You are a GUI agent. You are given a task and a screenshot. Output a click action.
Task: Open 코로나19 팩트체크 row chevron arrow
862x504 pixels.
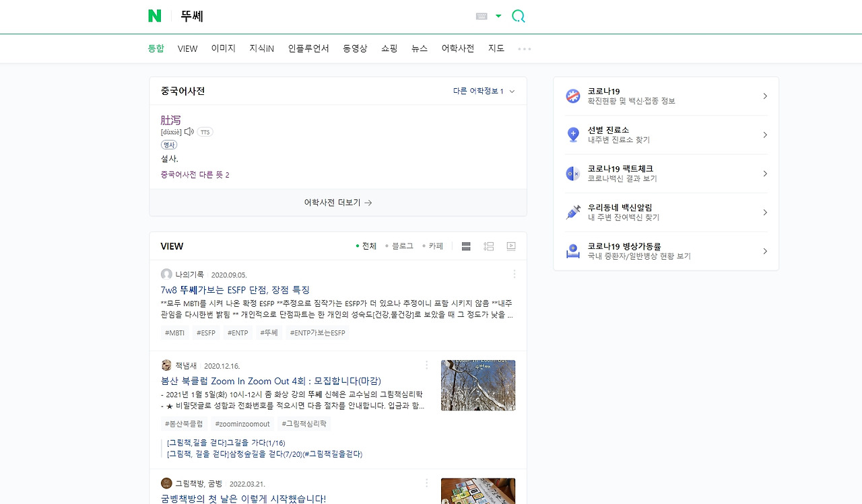[765, 174]
